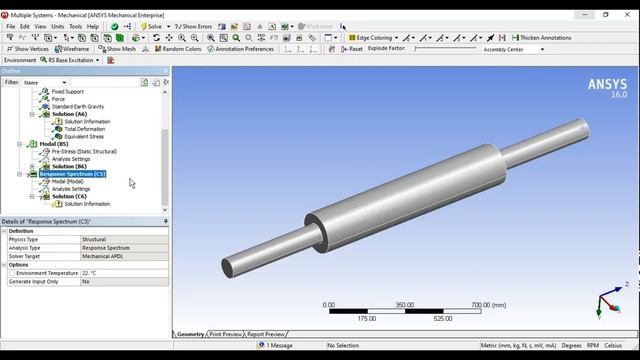Switch to the Report Preview tab
This screenshot has height=360, width=640.
[266, 334]
